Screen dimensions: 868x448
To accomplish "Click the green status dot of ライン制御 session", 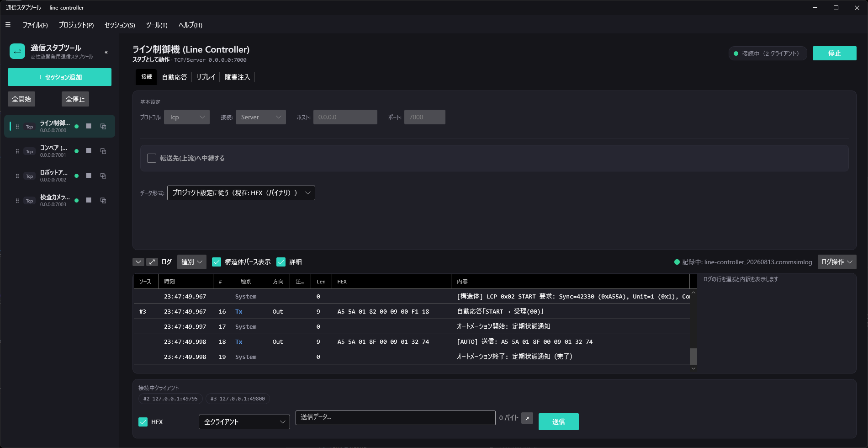I will [x=76, y=127].
